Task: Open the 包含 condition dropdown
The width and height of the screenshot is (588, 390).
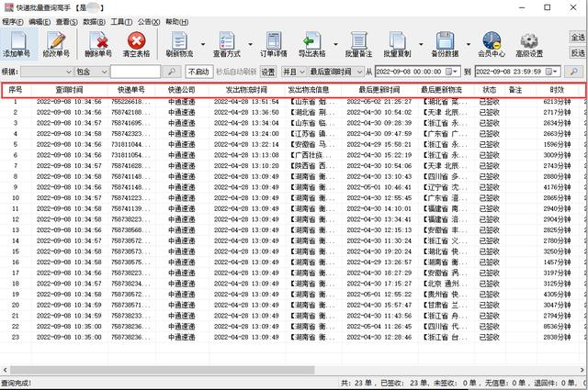Action: [x=92, y=72]
